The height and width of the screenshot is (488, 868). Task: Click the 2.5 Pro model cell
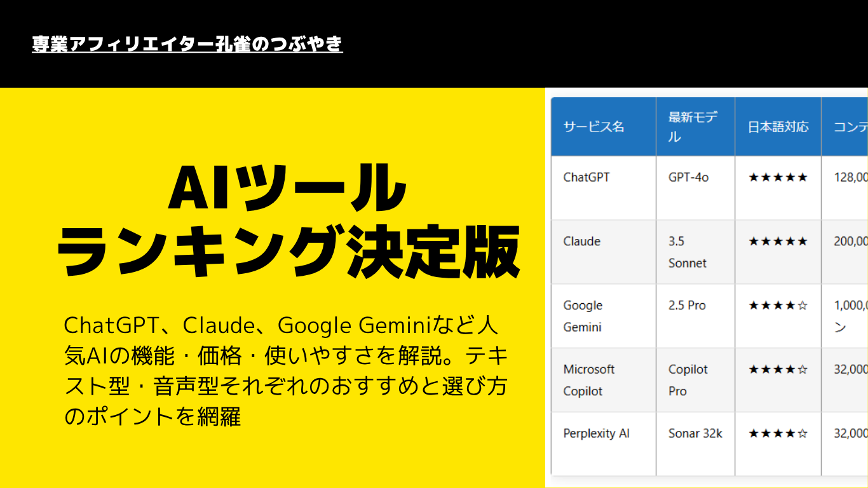point(687,306)
